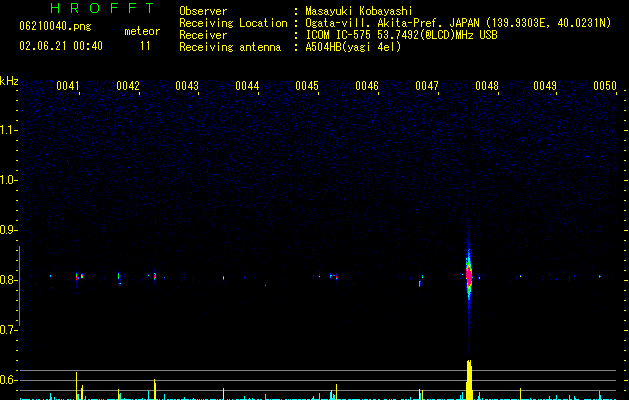This screenshot has width=629, height=400.
Task: Click the 0043 time marker
Action: (x=187, y=86)
